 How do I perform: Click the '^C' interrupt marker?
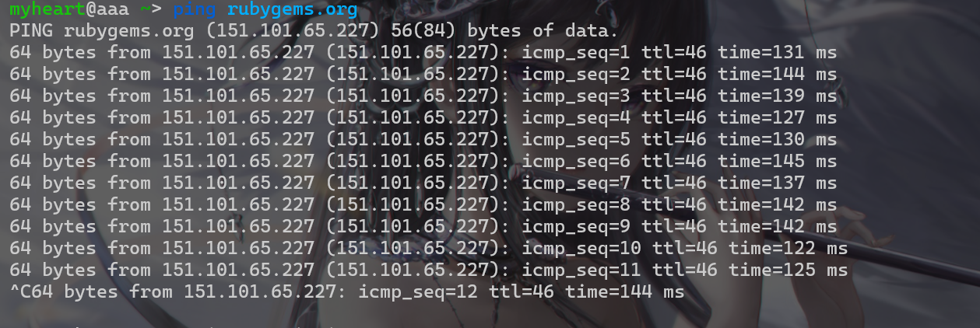pos(20,292)
